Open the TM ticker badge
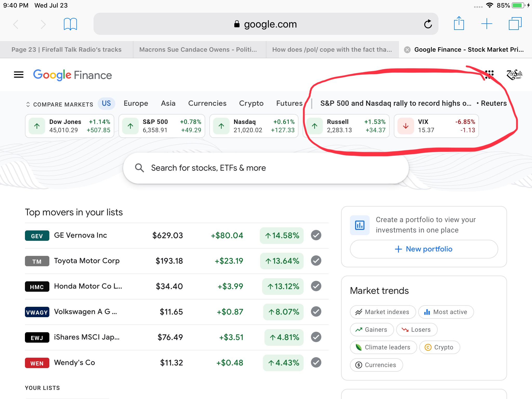 37,261
